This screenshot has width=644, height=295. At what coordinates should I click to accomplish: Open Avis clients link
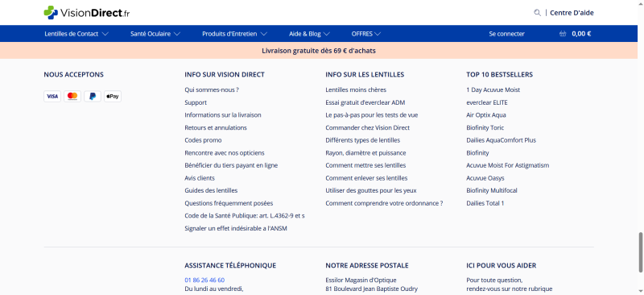tap(200, 178)
